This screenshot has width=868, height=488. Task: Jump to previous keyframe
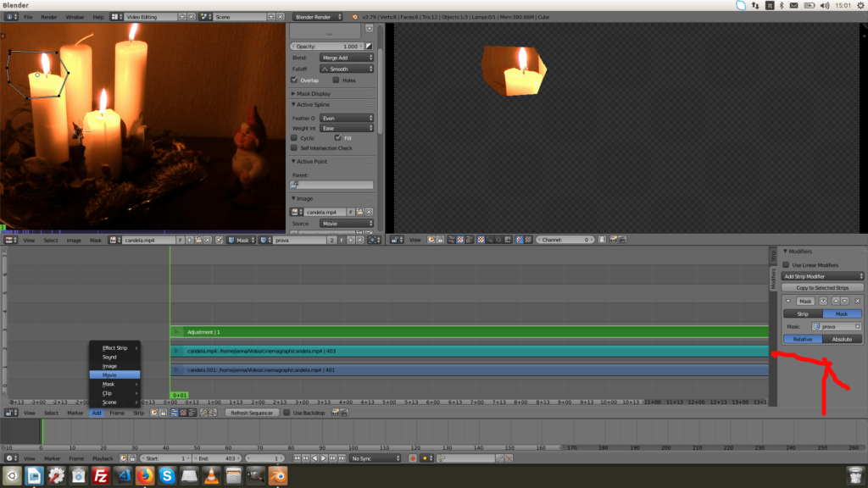tap(306, 458)
